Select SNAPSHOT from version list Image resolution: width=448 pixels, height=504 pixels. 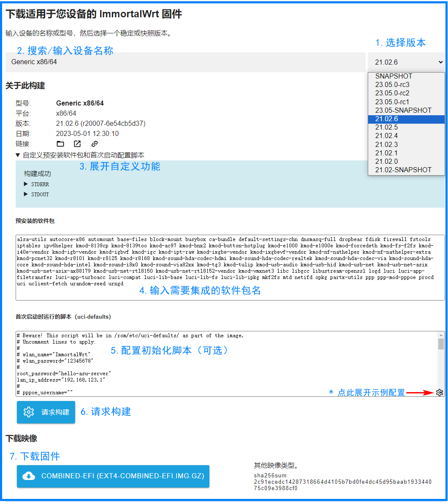[406, 76]
